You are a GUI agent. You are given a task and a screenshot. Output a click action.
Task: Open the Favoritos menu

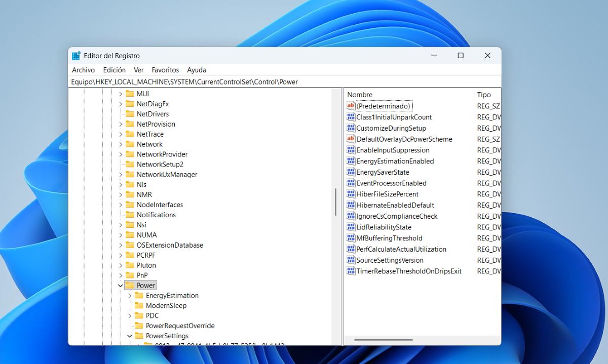click(x=165, y=70)
